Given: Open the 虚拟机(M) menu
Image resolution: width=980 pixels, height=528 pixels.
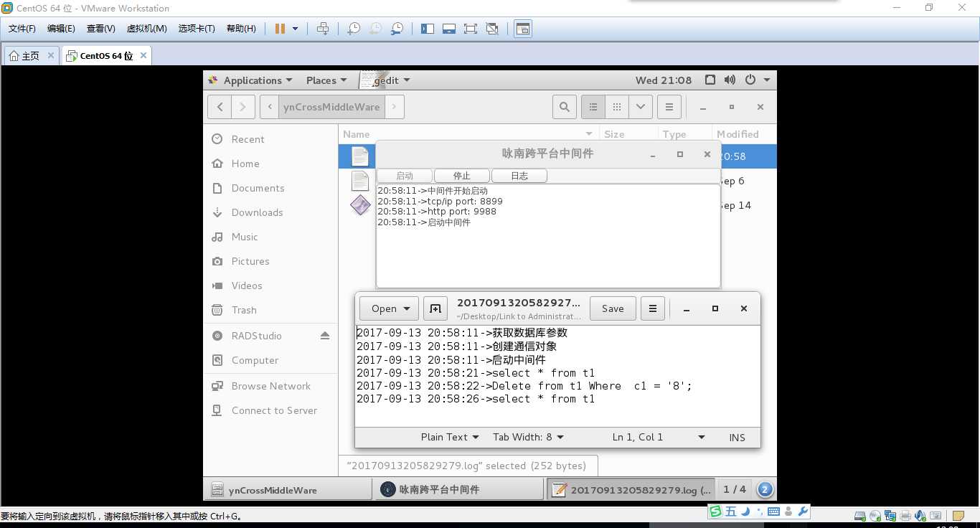Looking at the screenshot, I should [147, 29].
